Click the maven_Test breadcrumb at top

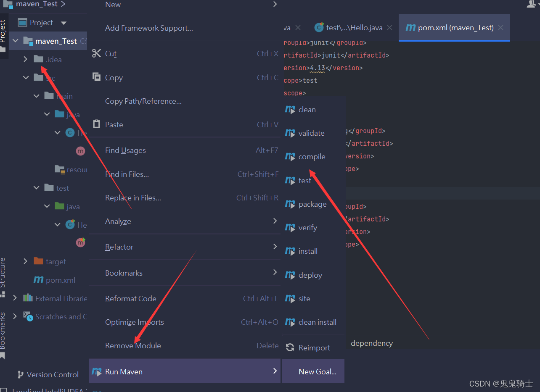click(x=37, y=4)
